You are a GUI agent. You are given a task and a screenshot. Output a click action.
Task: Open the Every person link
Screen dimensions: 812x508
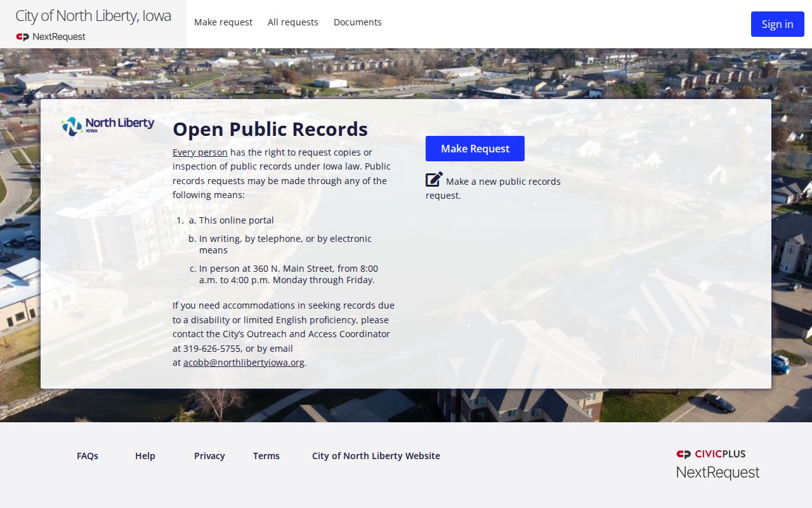pos(200,152)
